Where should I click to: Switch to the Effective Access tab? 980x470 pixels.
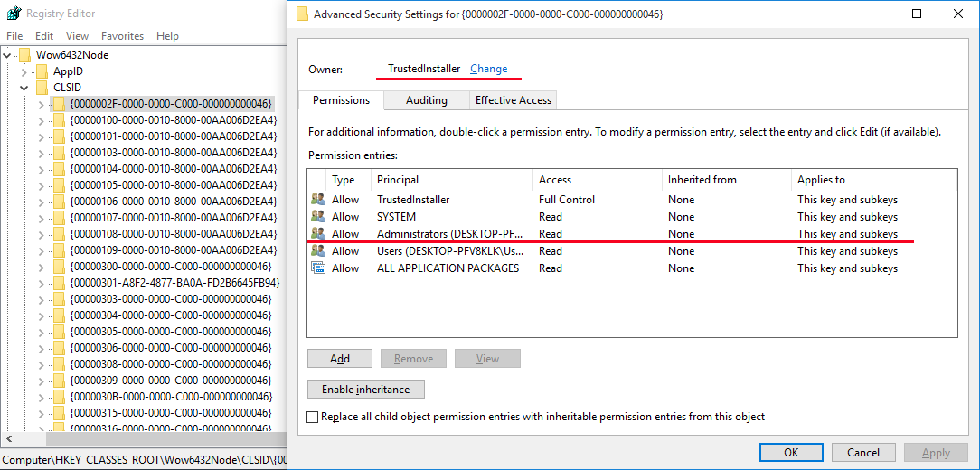click(x=514, y=100)
